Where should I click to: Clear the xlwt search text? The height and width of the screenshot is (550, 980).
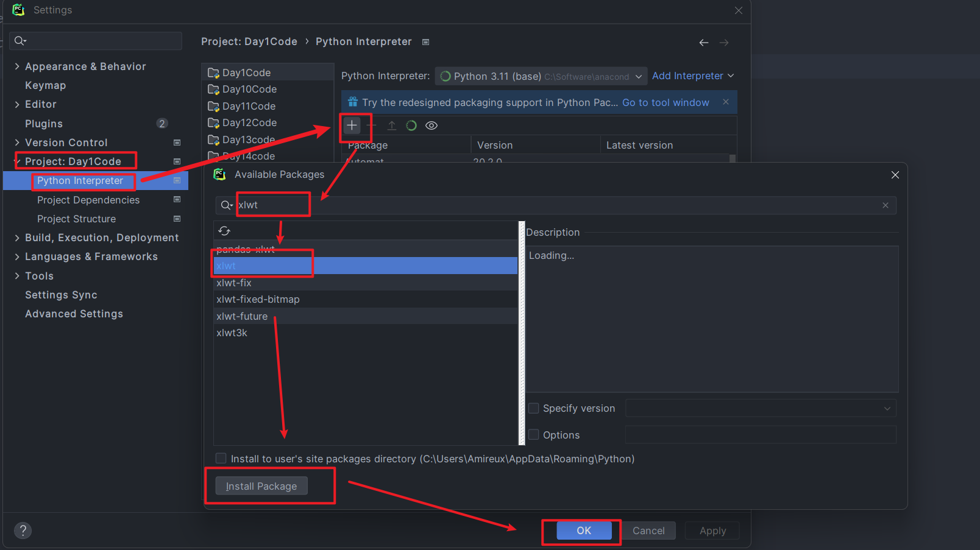(886, 205)
